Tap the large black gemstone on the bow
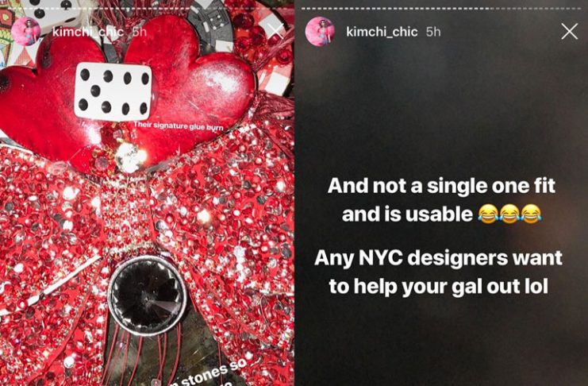Viewport: 588px width, 386px height. click(x=147, y=295)
